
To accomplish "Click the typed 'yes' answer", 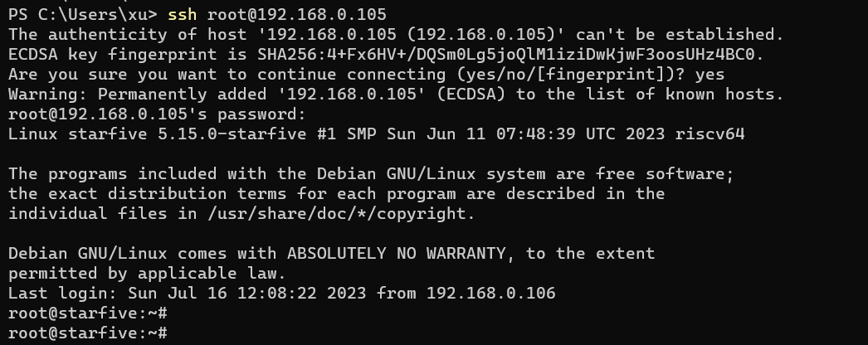I will pos(710,75).
